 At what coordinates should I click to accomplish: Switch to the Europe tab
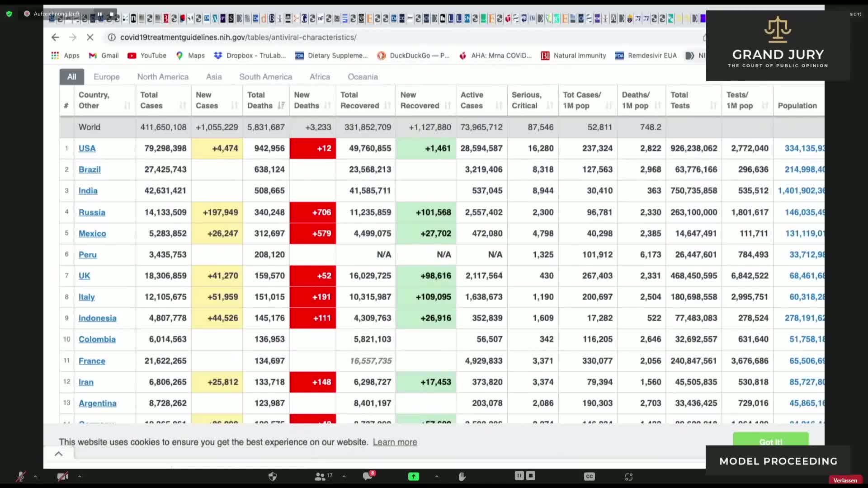pyautogui.click(x=106, y=76)
